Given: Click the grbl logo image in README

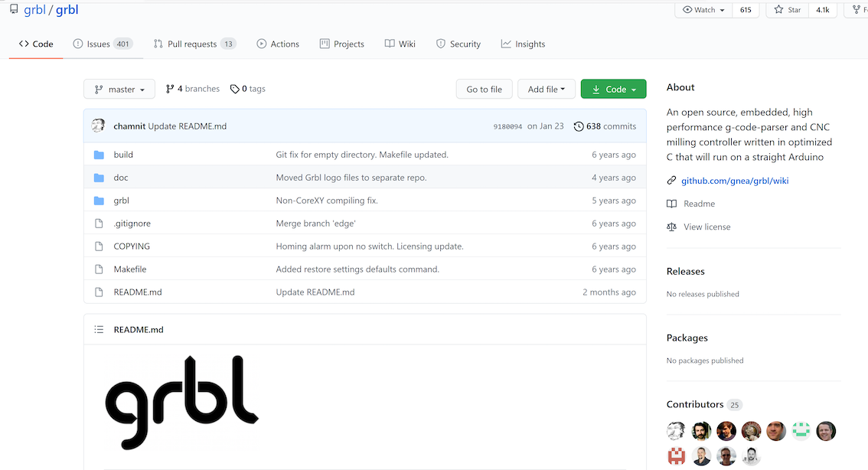Looking at the screenshot, I should coord(181,402).
